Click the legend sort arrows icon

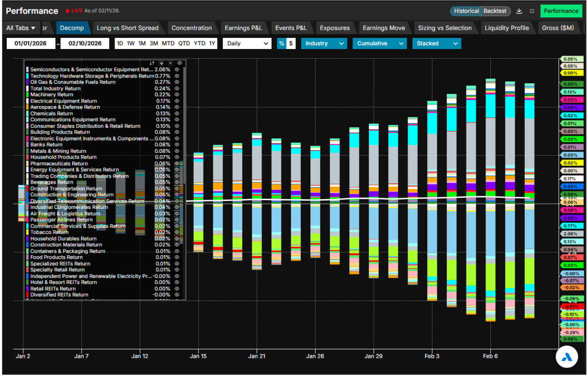coord(152,63)
